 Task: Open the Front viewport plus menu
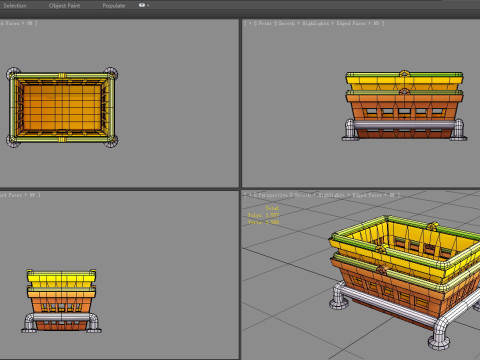(250, 23)
